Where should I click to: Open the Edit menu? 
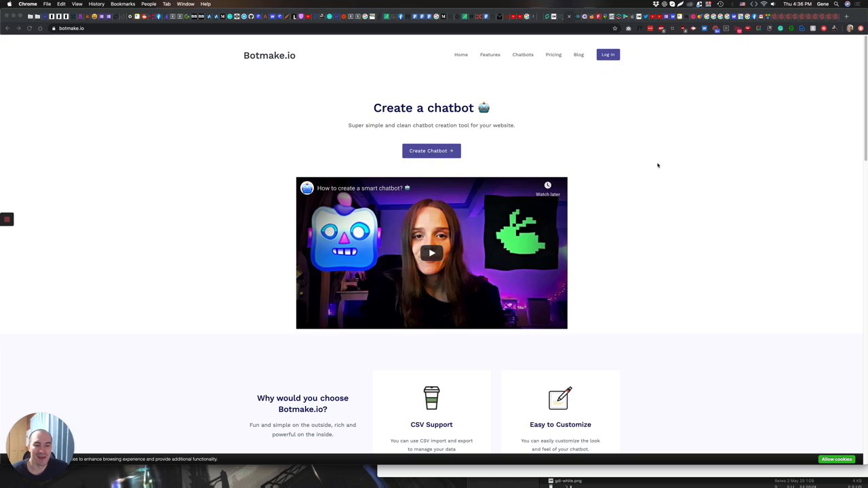click(x=61, y=4)
